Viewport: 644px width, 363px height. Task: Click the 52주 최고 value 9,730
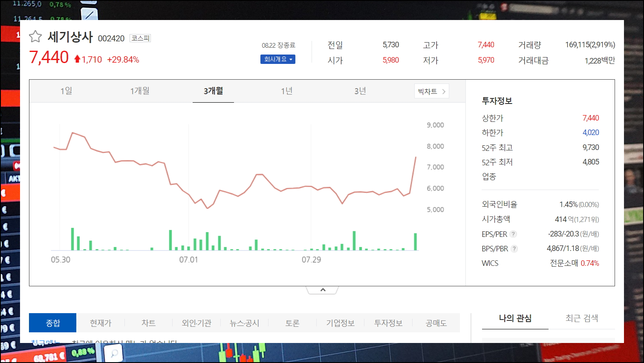tap(591, 147)
